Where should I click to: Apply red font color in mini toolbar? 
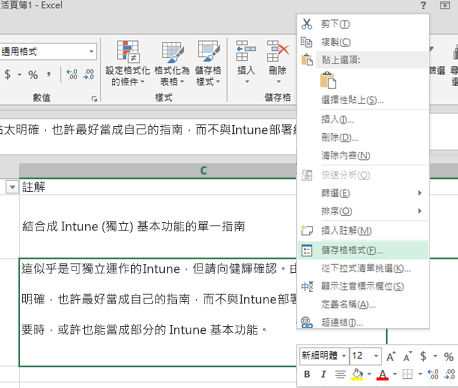coord(382,375)
